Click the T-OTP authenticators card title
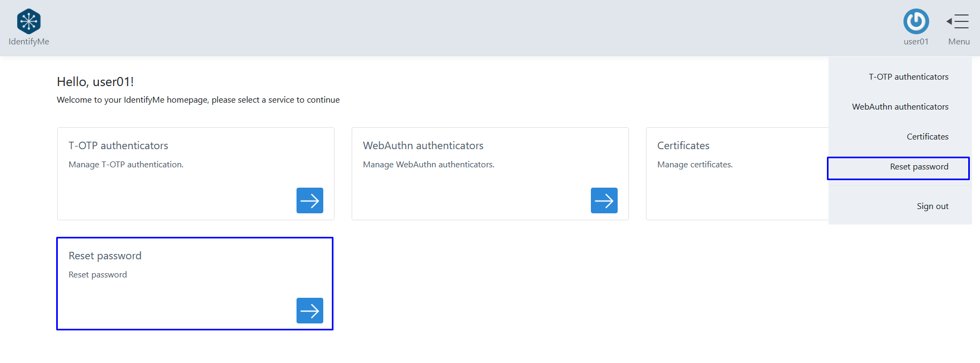The image size is (980, 363). coord(118,145)
